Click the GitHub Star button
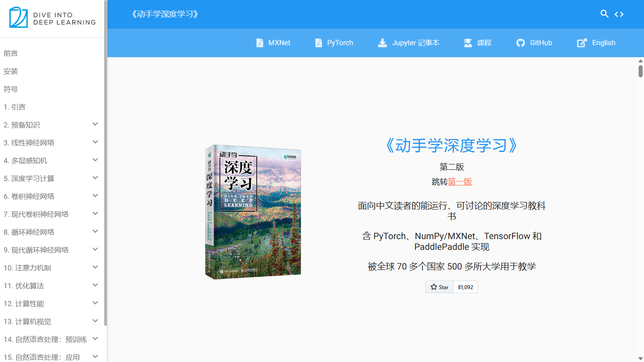Image resolution: width=644 pixels, height=362 pixels. (439, 287)
